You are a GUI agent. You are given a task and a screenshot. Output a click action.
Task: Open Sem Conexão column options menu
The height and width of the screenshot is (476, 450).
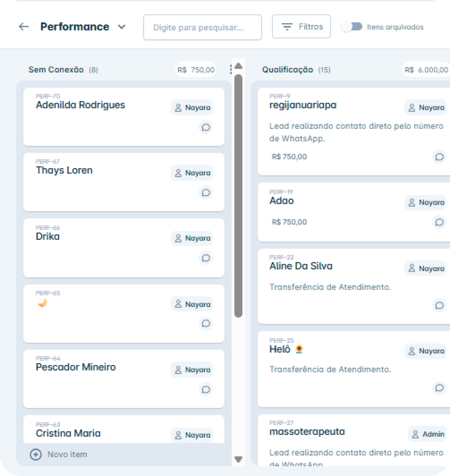(231, 69)
